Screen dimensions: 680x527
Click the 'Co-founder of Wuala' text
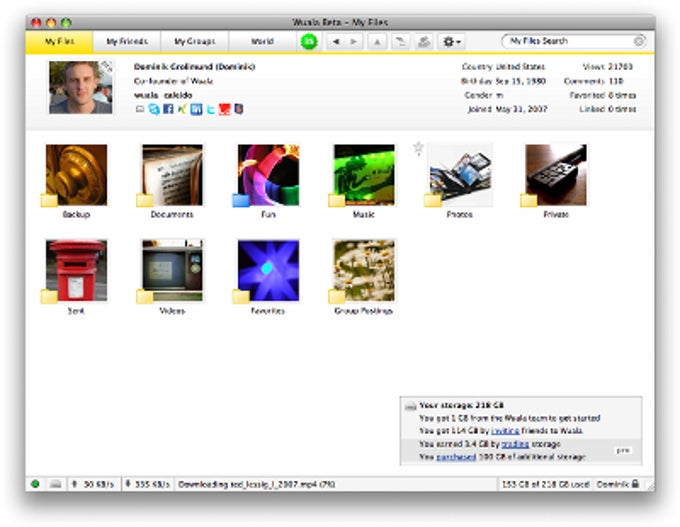[173, 81]
